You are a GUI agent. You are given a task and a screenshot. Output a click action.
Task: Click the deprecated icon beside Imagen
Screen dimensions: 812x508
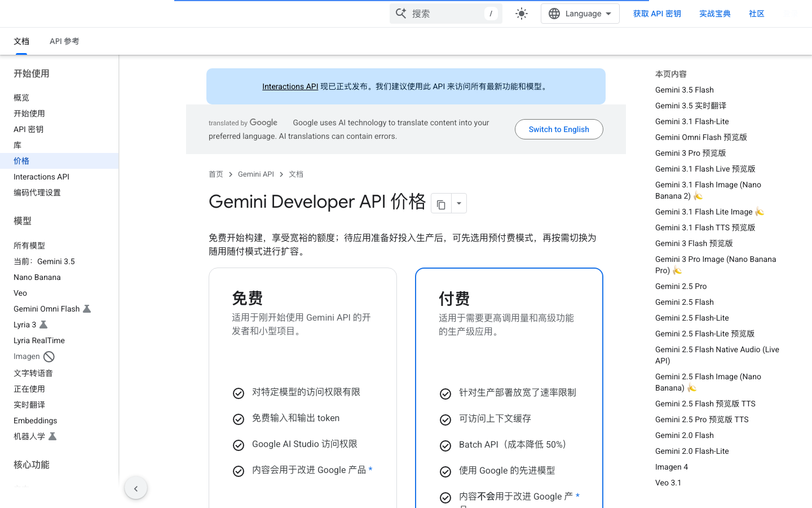tap(49, 357)
